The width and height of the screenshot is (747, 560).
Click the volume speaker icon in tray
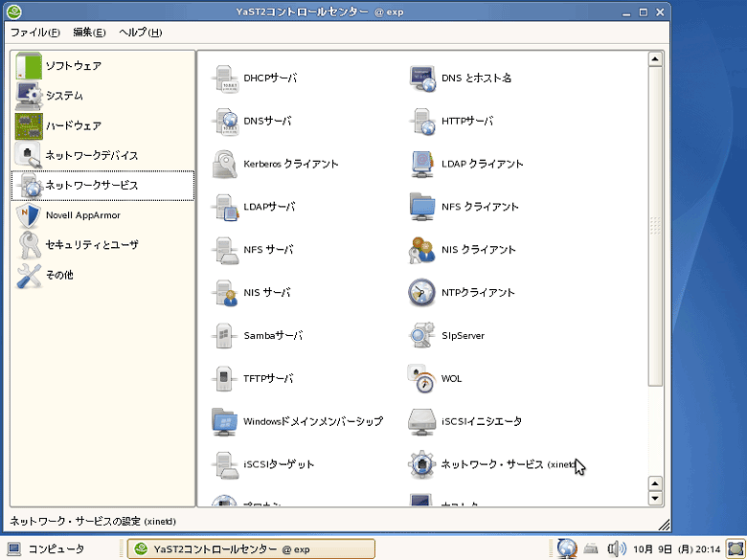pyautogui.click(x=617, y=549)
